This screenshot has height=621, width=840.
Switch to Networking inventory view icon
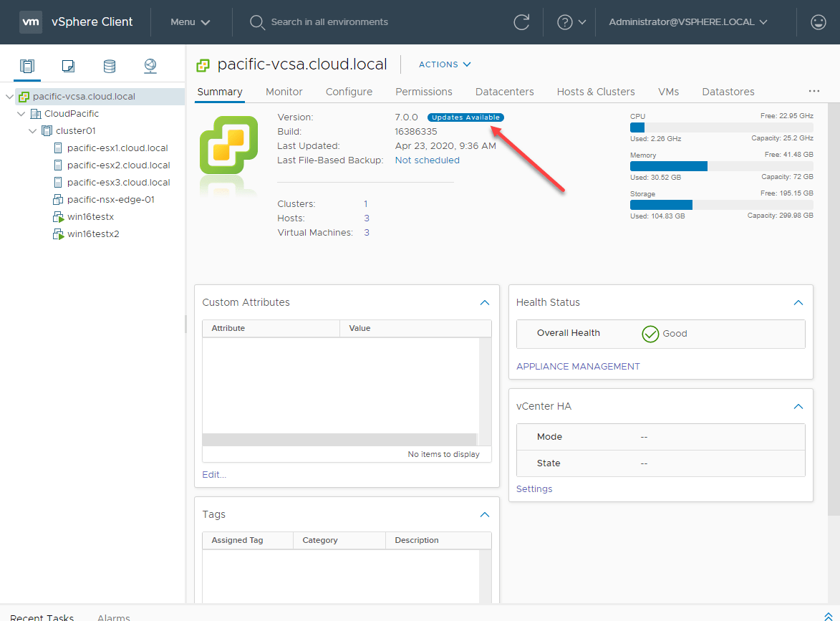150,66
